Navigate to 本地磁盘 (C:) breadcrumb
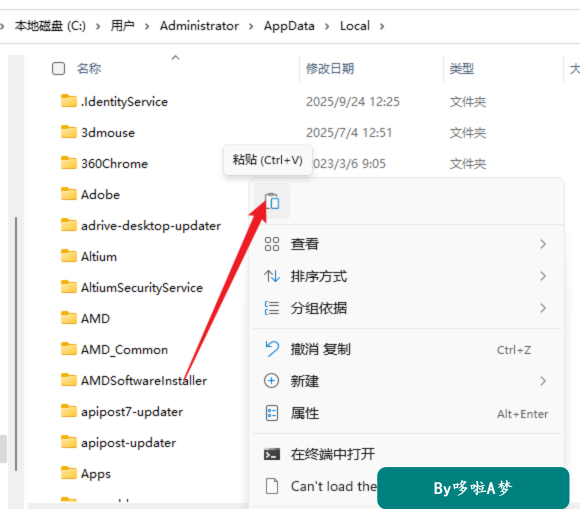The image size is (580, 509). pos(50,26)
